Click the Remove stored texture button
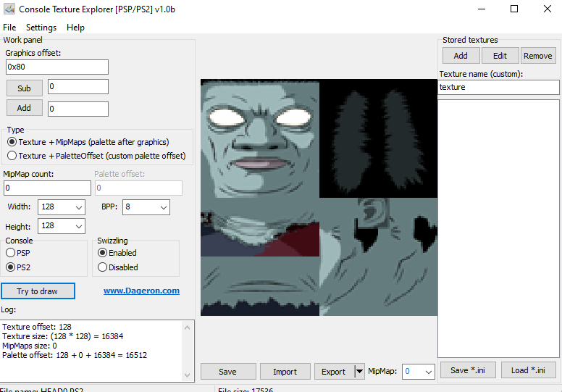The image size is (562, 392). (538, 56)
